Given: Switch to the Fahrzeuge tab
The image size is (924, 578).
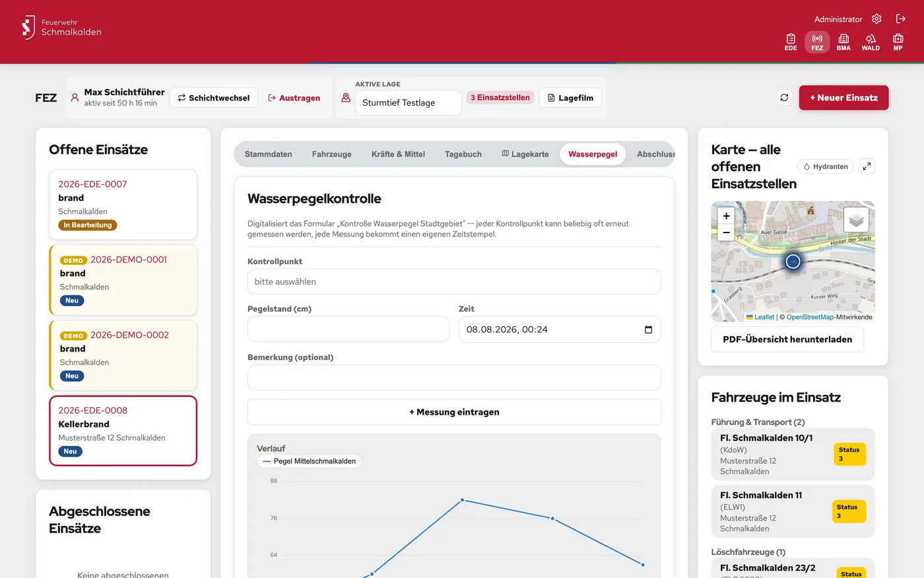Looking at the screenshot, I should pyautogui.click(x=332, y=154).
